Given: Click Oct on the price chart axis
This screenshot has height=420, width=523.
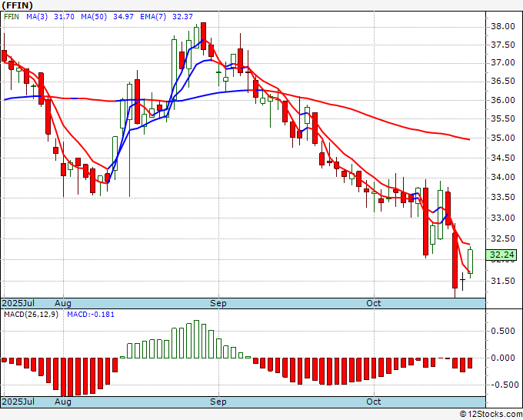Looking at the screenshot, I should point(373,303).
